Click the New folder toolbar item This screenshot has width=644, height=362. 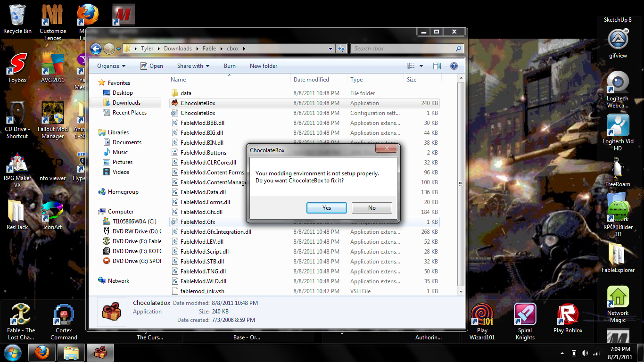(264, 66)
